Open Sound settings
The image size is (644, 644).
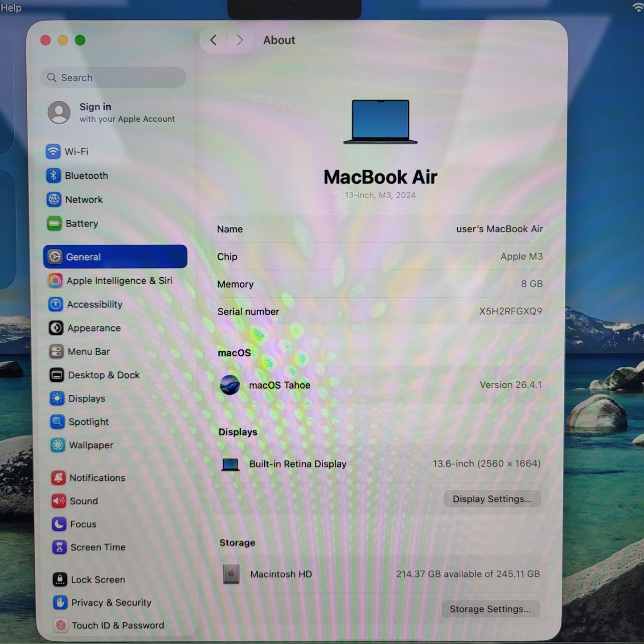coord(83,501)
